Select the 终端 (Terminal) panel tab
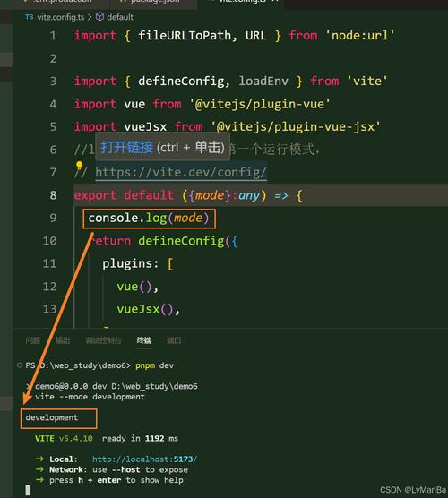Image resolution: width=448 pixels, height=498 pixels. (x=144, y=340)
